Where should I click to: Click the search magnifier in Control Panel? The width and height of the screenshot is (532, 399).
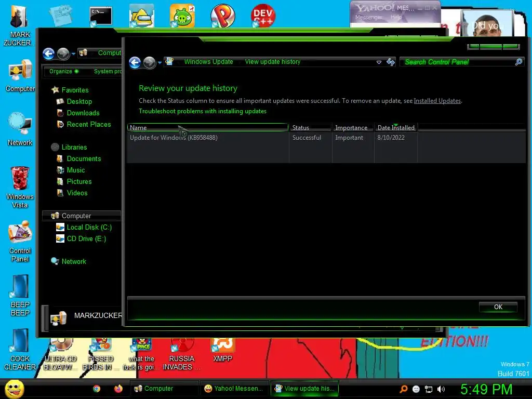(518, 62)
